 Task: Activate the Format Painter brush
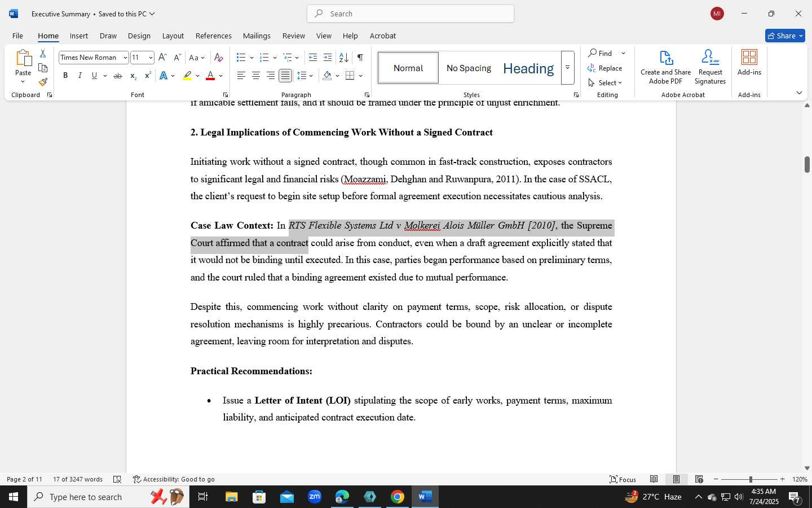[43, 82]
